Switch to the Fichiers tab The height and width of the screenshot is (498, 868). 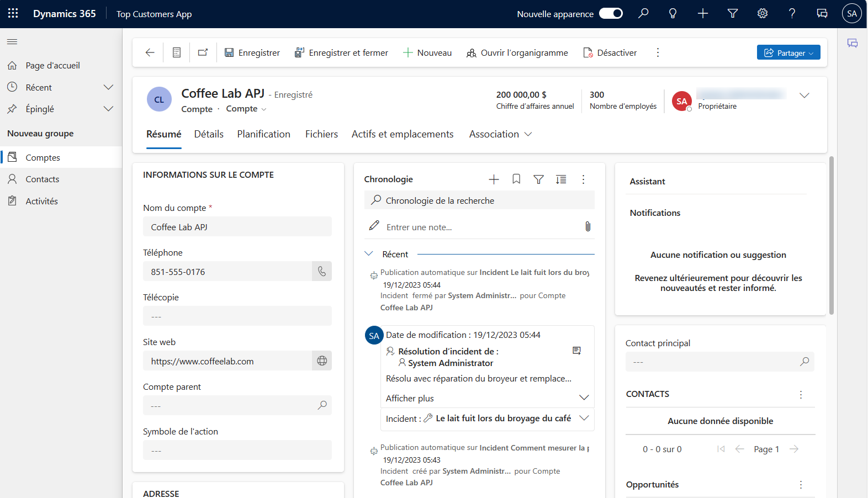[x=321, y=134]
